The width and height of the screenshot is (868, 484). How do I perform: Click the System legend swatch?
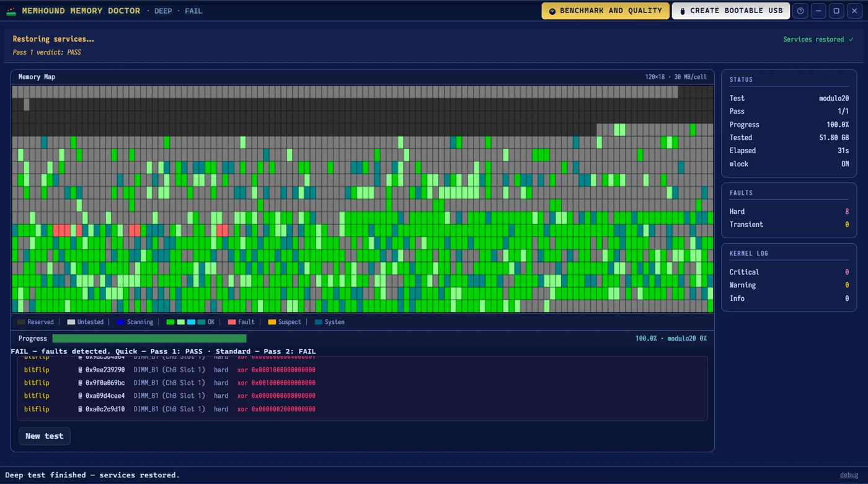[319, 322]
